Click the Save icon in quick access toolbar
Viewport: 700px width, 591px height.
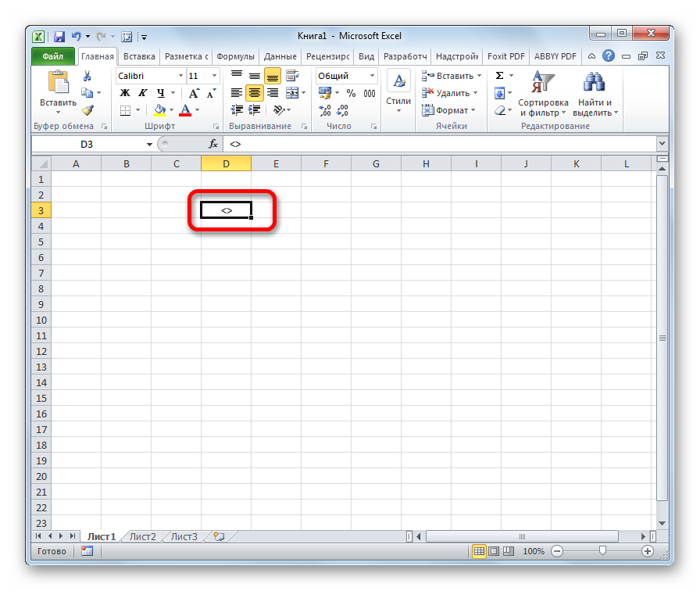click(x=59, y=36)
